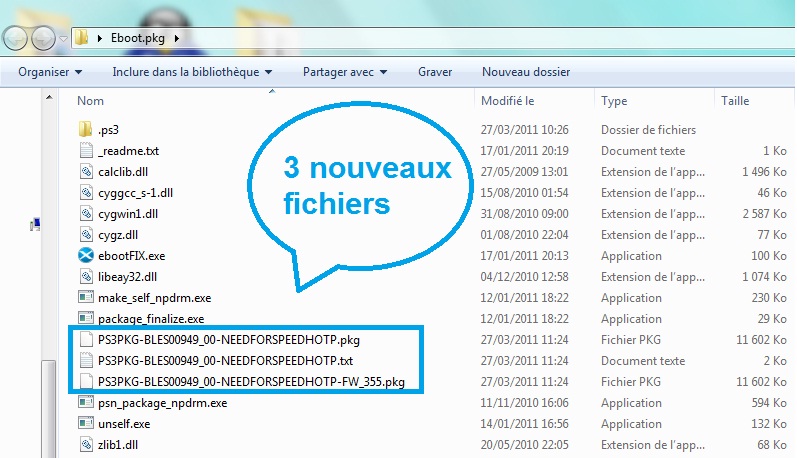Click date 20/05/2010 22:05 of zlib1.dll
Image resolution: width=797 pixels, height=458 pixels.
(x=524, y=445)
